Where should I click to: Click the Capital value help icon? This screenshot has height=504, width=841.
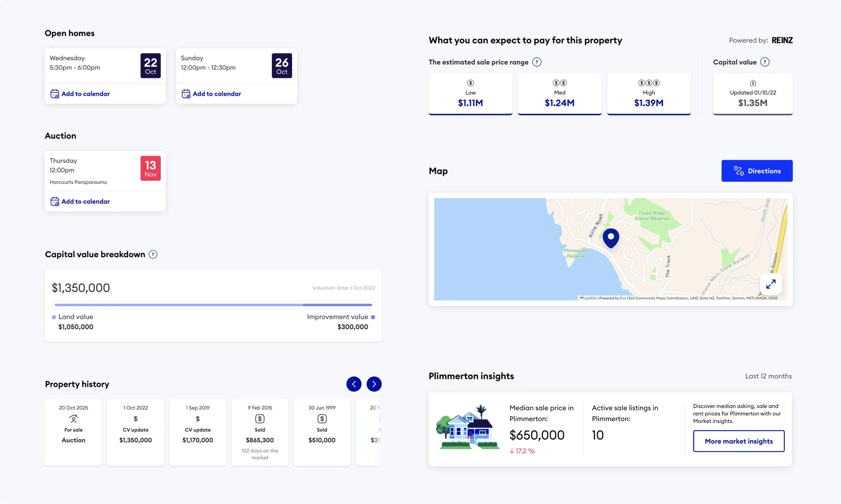765,62
